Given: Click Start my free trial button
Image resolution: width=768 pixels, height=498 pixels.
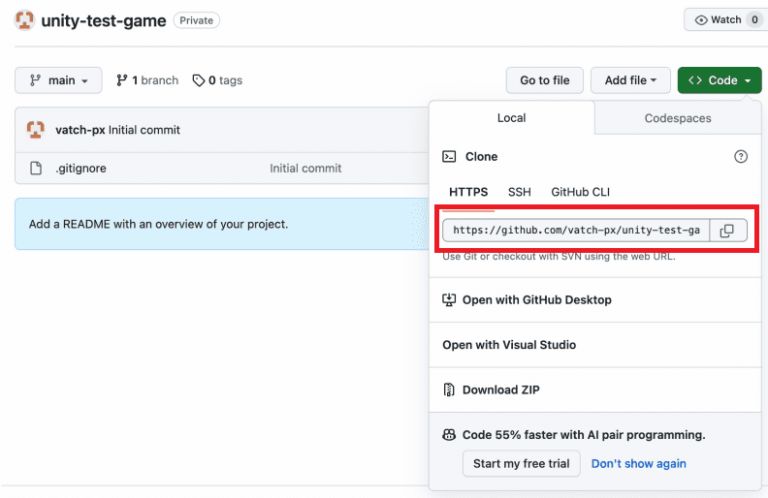Looking at the screenshot, I should tap(520, 463).
